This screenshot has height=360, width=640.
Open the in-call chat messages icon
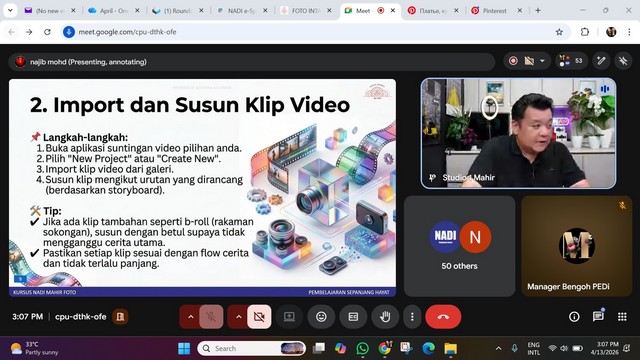[598, 316]
